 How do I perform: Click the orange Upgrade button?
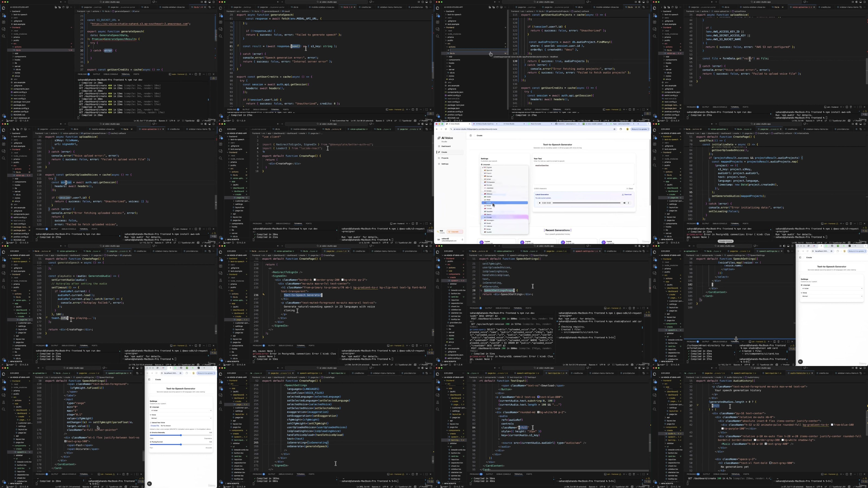(x=455, y=232)
